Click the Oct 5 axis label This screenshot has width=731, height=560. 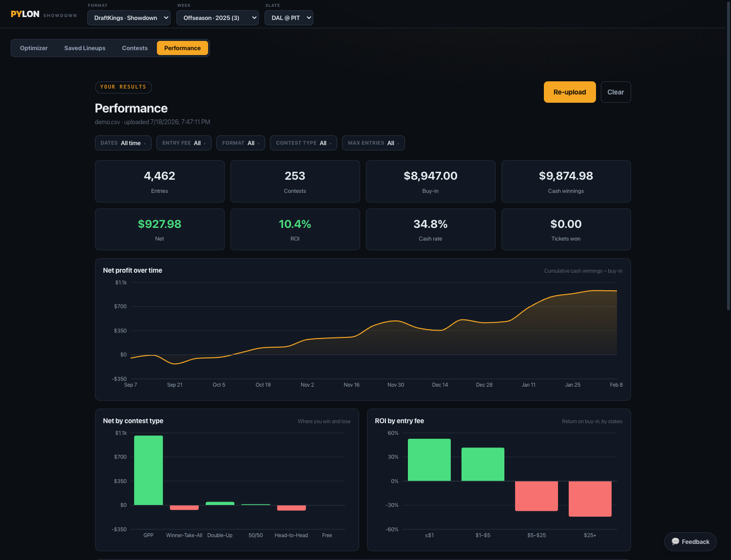(219, 385)
